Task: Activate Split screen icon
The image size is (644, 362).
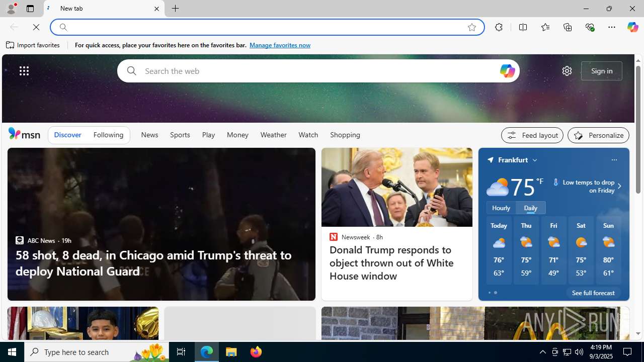Action: (523, 27)
